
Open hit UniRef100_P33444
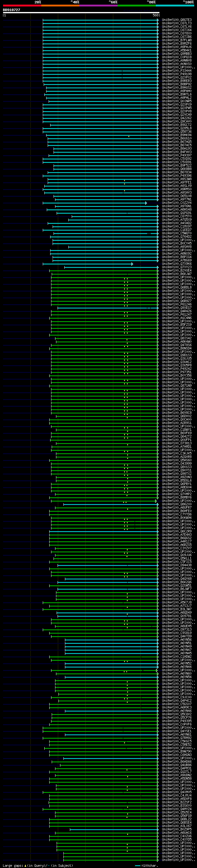coord(177,71)
